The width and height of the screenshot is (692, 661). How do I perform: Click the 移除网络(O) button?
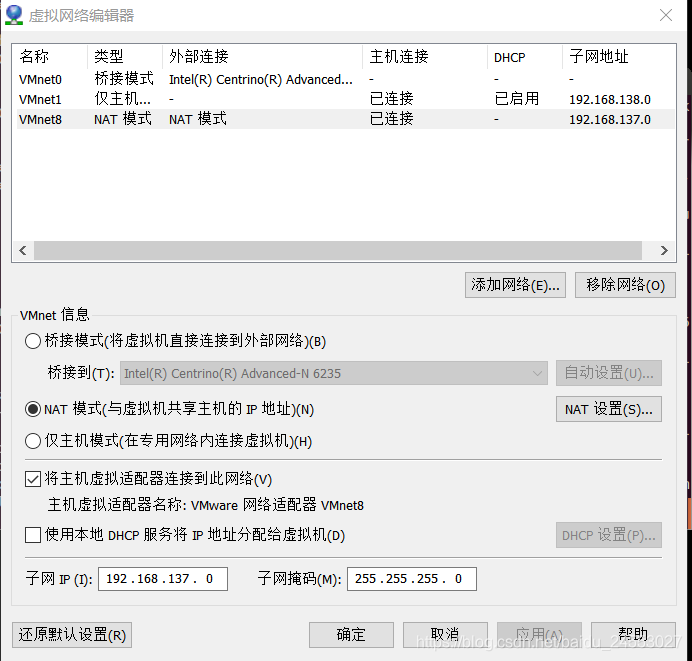625,285
